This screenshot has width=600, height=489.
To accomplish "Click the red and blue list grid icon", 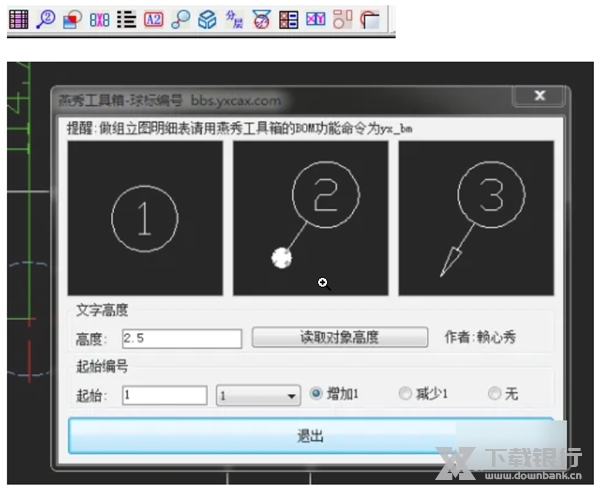I will pos(289,20).
